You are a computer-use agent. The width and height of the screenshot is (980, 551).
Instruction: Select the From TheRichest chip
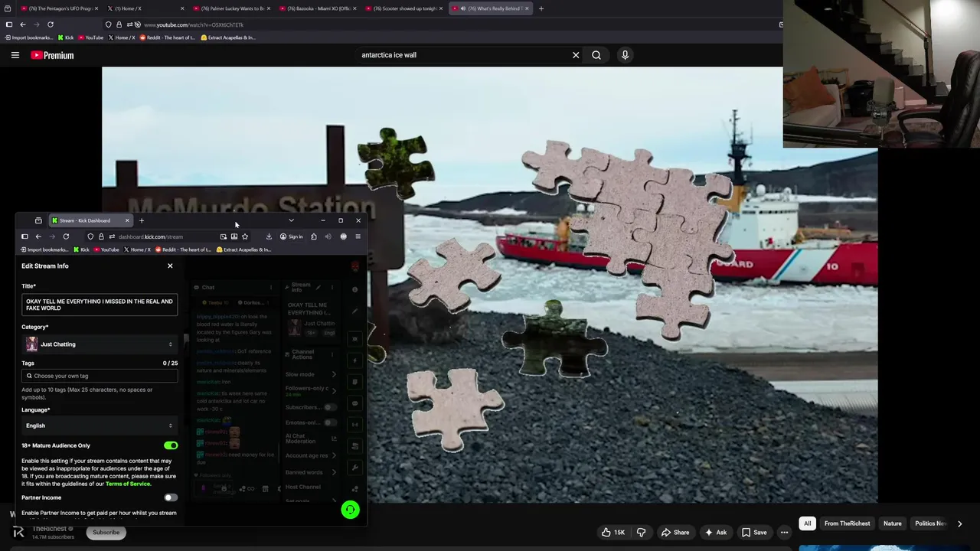coord(847,523)
